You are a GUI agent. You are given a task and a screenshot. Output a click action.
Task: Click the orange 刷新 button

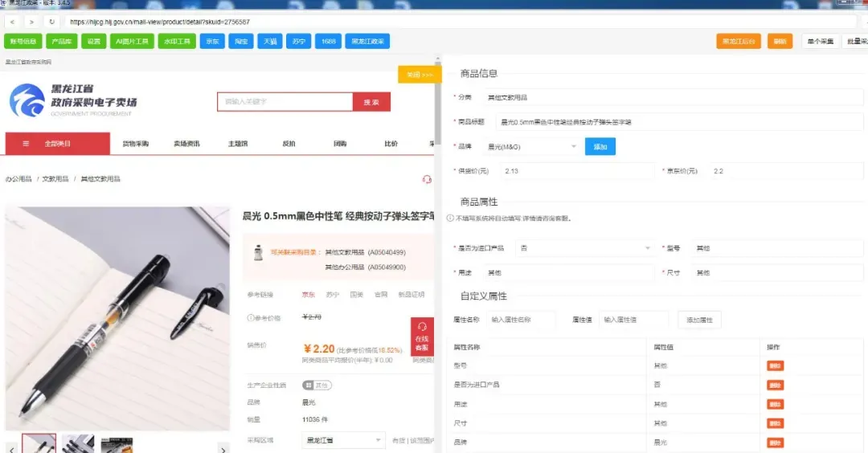pyautogui.click(x=780, y=42)
